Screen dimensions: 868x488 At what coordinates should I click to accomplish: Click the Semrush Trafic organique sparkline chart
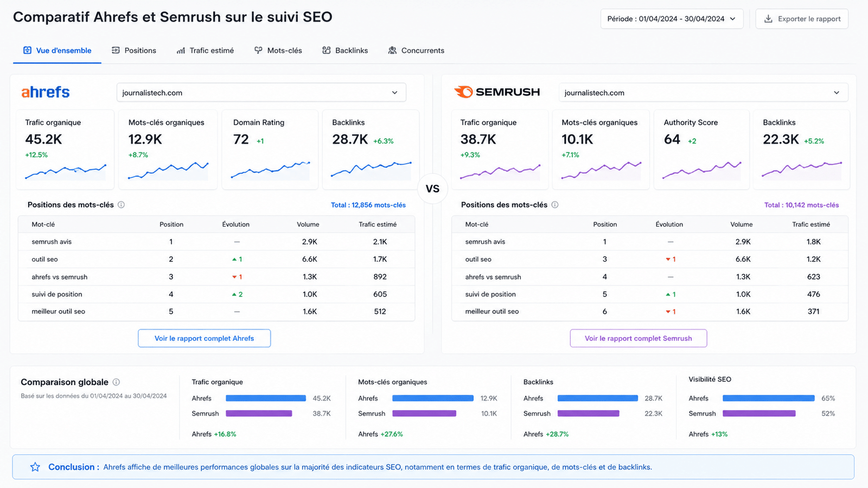click(500, 171)
